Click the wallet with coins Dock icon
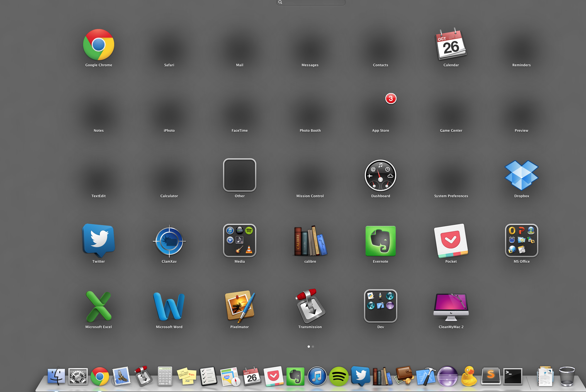This screenshot has width=586, height=392. coord(404,376)
